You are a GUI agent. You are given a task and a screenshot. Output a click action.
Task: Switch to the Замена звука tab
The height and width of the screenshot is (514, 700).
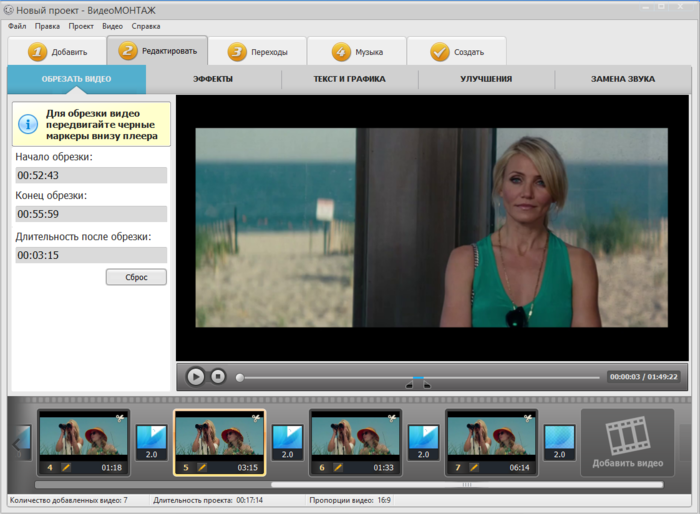(623, 78)
